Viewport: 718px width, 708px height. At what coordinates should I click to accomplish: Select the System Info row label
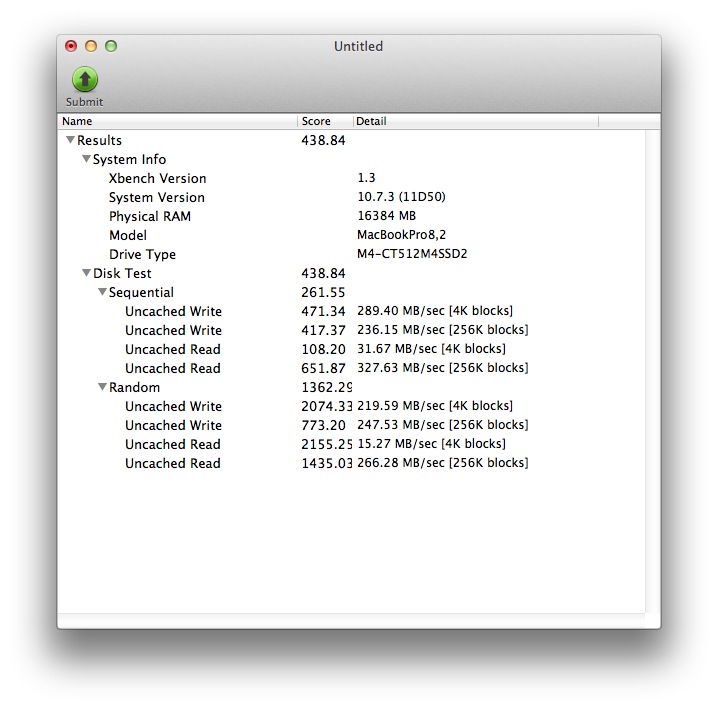(x=129, y=159)
